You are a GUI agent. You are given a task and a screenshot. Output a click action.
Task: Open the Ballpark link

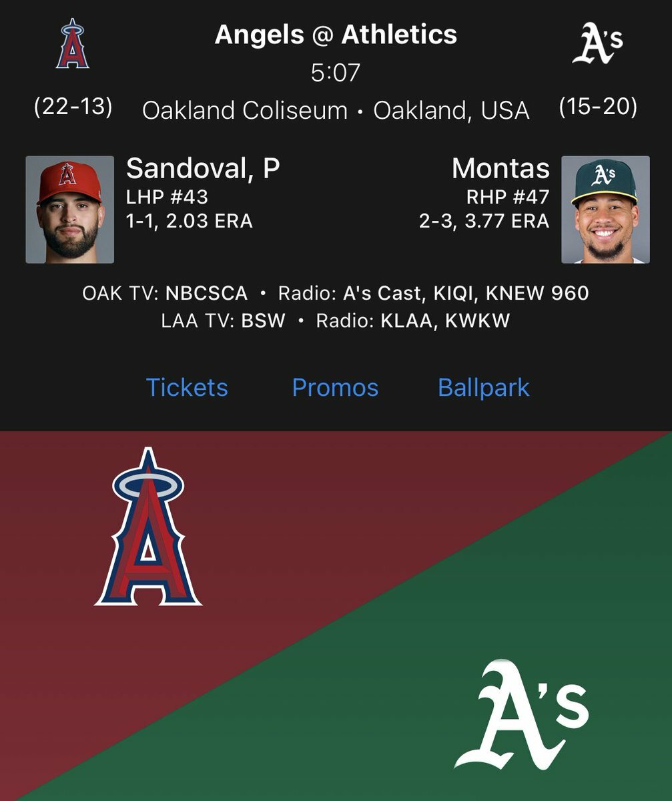483,388
